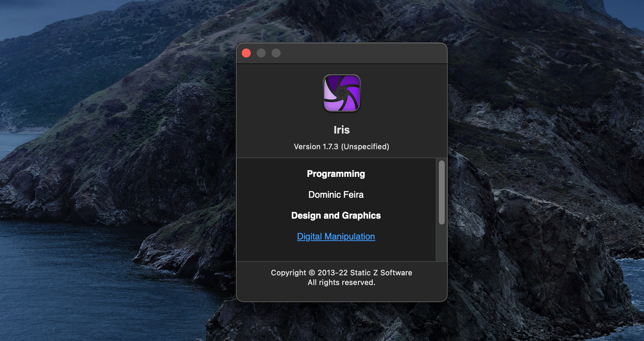Click the version number 1.7.3

tap(330, 147)
